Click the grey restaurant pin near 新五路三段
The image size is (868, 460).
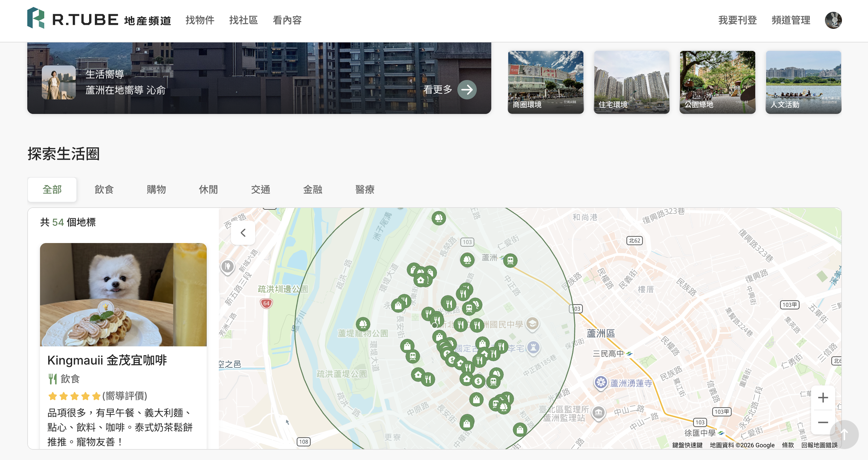click(x=227, y=267)
